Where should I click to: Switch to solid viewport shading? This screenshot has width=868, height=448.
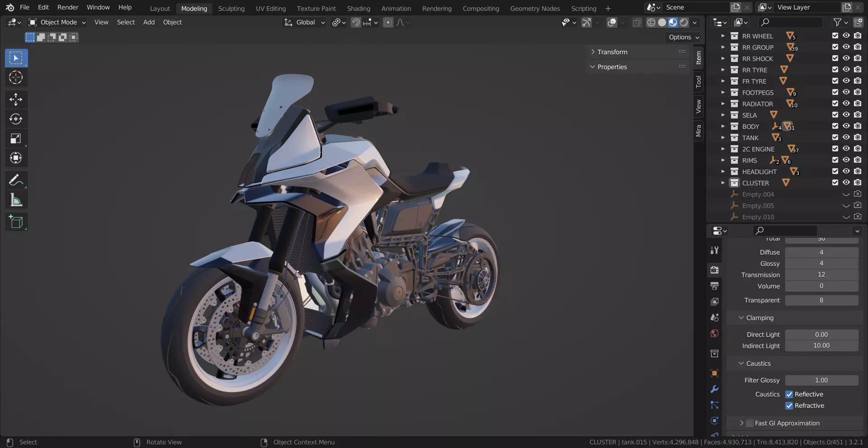pyautogui.click(x=662, y=23)
